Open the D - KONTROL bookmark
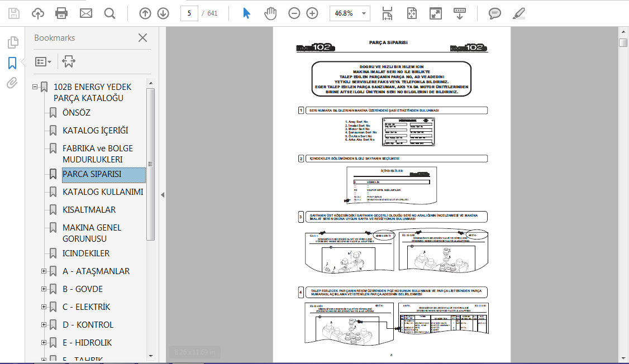The image size is (629, 364). (x=88, y=325)
